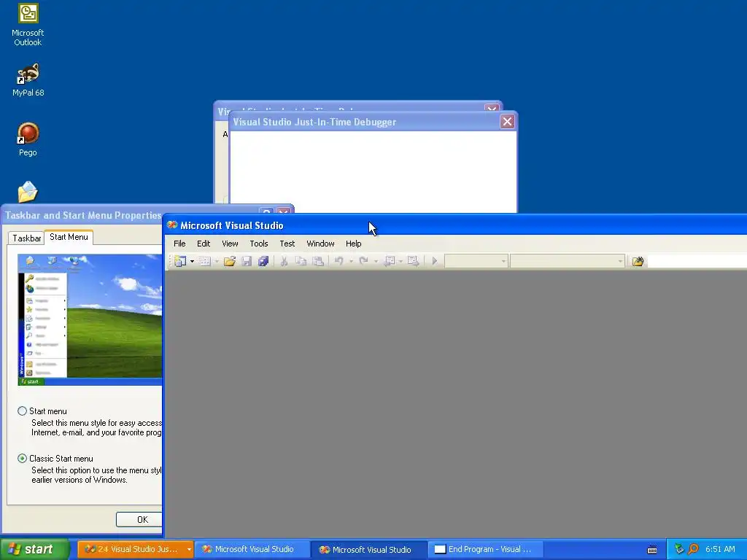Click the active Microsoft Visual Studio taskbar button
This screenshot has width=747, height=560.
pos(368,550)
